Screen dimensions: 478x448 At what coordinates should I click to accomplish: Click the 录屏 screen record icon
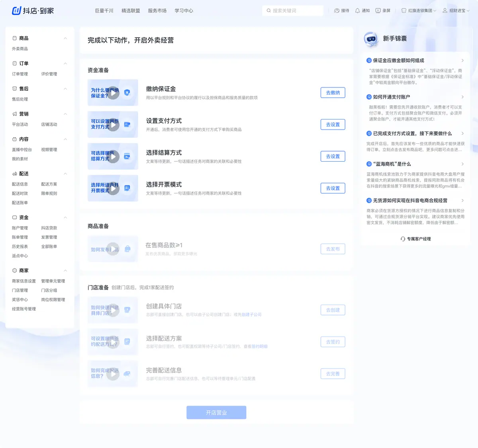(378, 11)
